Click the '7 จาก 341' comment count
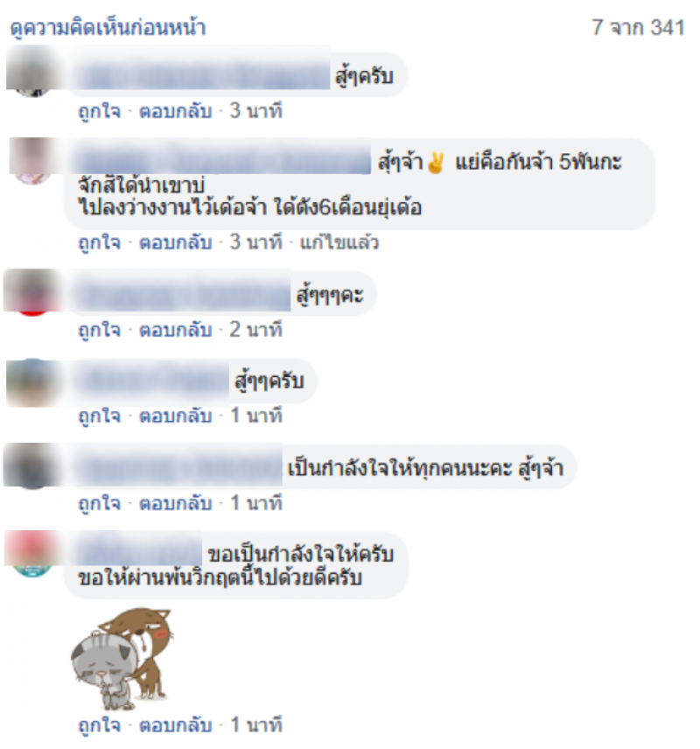The image size is (700, 749). [x=639, y=27]
